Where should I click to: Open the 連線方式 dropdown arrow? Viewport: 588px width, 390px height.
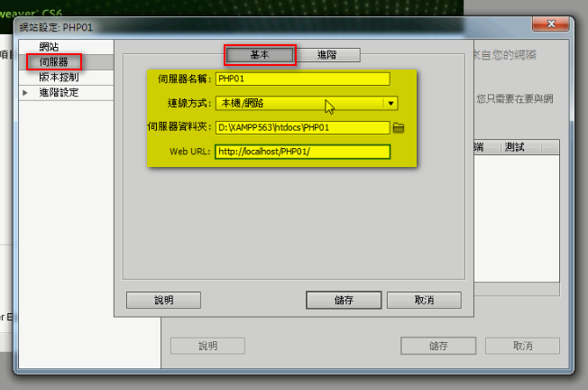[390, 103]
